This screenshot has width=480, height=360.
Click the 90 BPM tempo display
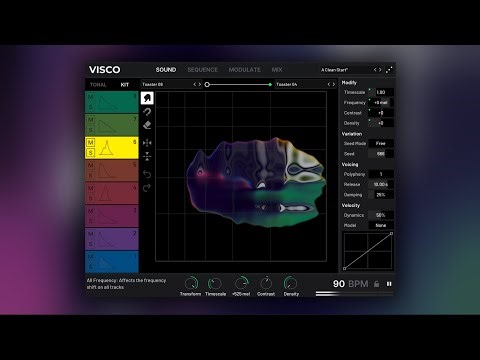pyautogui.click(x=351, y=284)
